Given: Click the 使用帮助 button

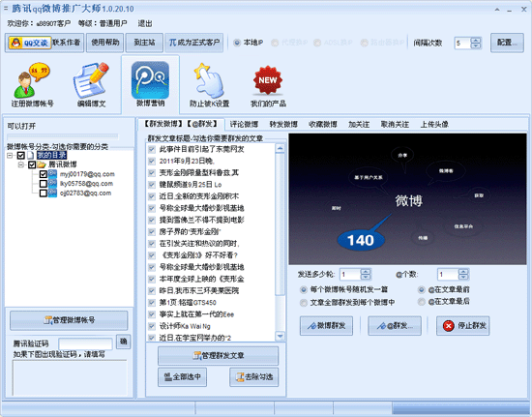Looking at the screenshot, I should [x=104, y=43].
